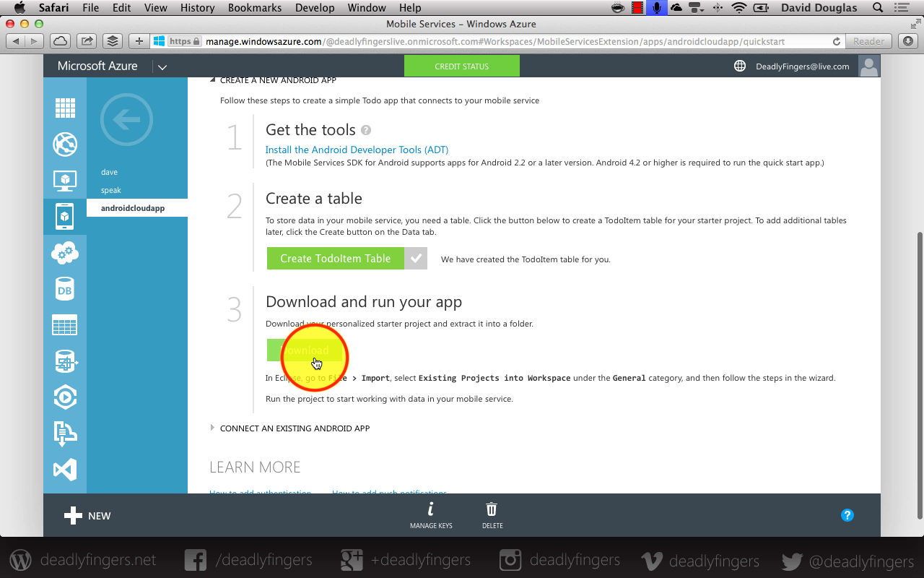Open Media Services play icon in sidebar

[x=65, y=397]
